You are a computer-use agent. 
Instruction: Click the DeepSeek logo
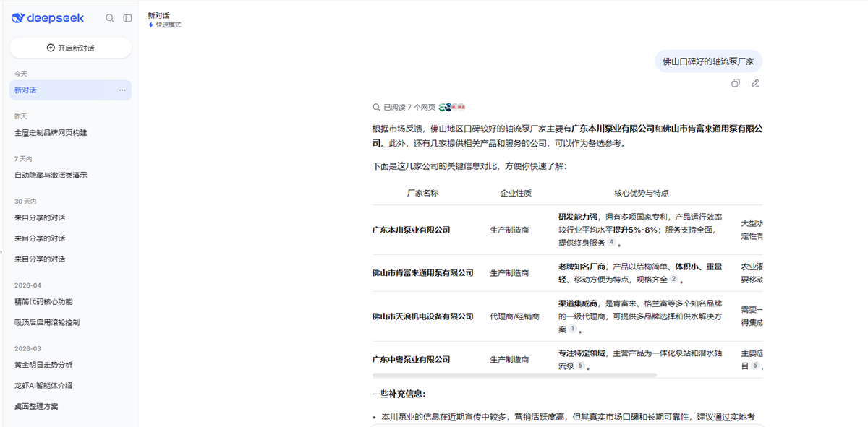coord(48,18)
